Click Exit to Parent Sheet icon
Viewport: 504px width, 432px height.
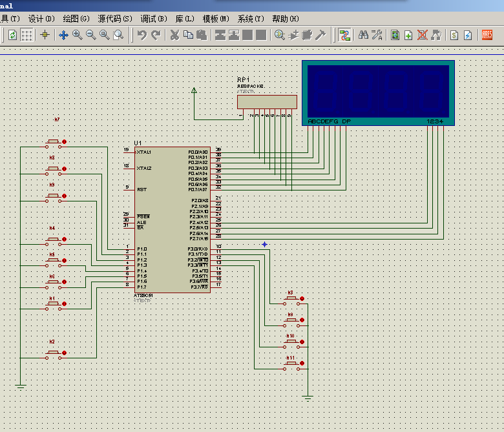pos(436,35)
